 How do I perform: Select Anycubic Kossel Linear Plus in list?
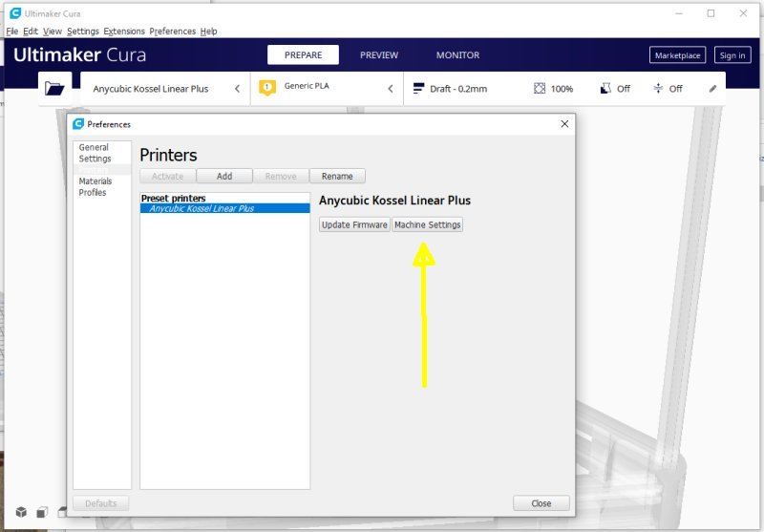click(224, 208)
